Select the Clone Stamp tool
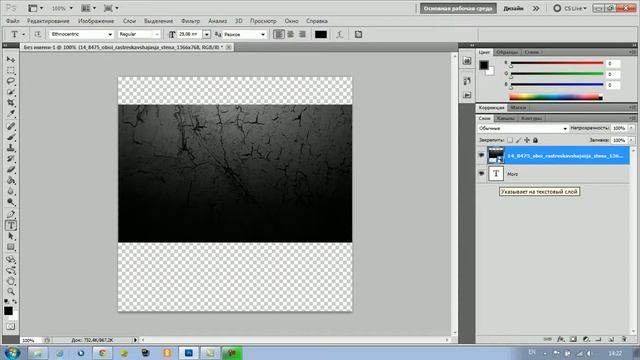Viewport: 640px width, 360px height. pos(11,148)
